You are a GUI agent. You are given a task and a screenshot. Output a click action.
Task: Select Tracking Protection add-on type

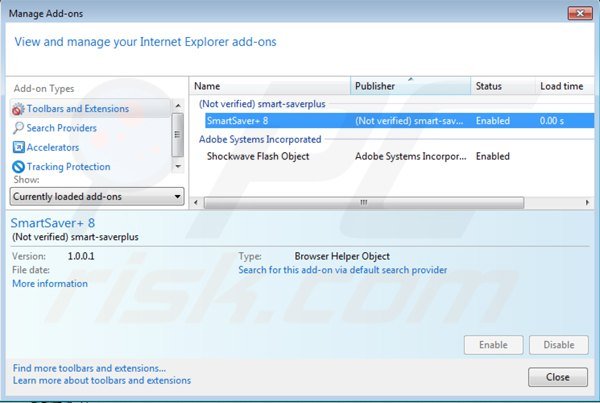[68, 167]
